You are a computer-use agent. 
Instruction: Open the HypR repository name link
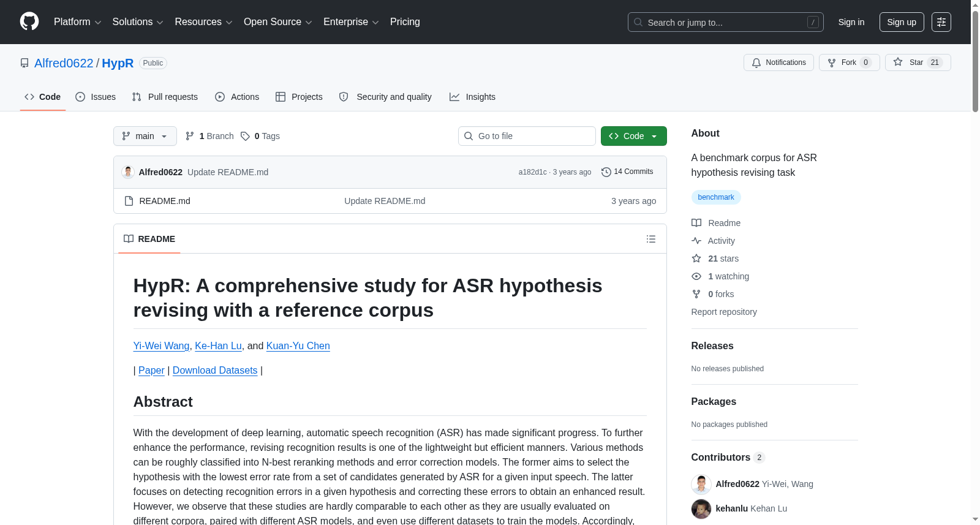(x=118, y=63)
